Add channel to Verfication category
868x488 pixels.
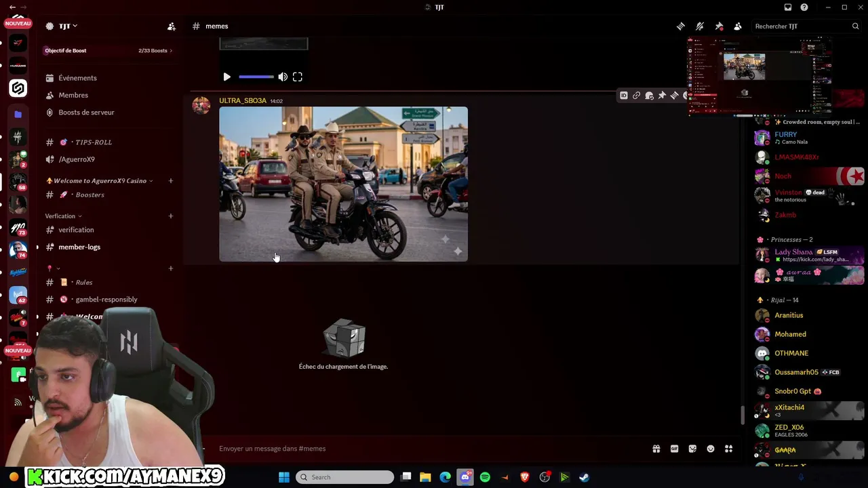point(171,216)
